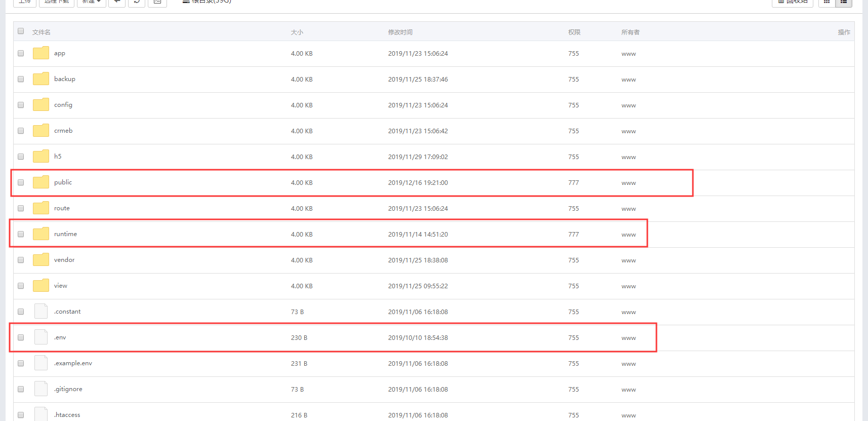Click the app folder icon
Image resolution: width=868 pixels, height=421 pixels.
pos(41,53)
